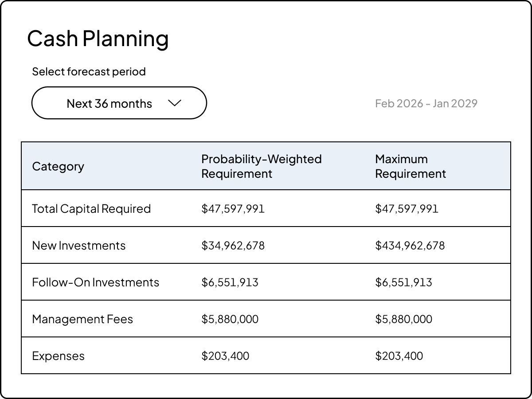
Task: Select the Management Fees category label
Action: 82,319
